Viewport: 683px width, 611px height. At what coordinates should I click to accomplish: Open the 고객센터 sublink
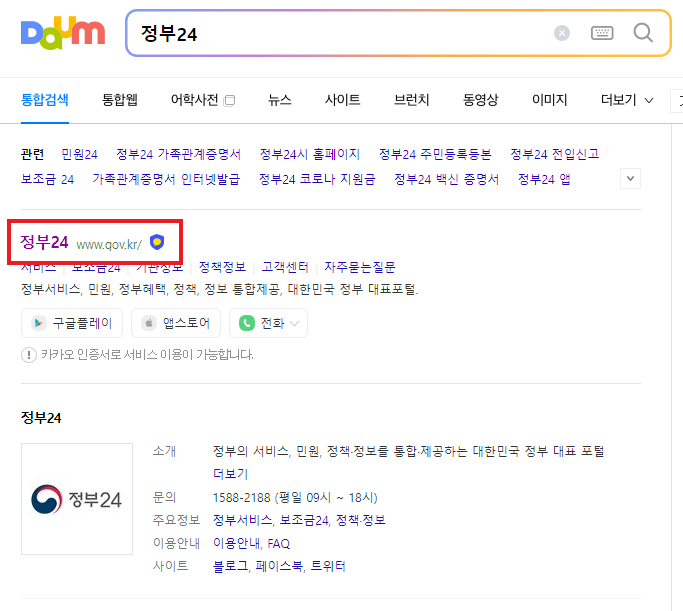click(285, 267)
